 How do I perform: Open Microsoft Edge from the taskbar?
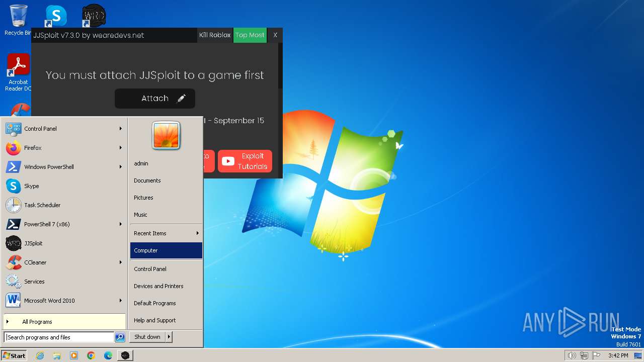[x=108, y=355]
